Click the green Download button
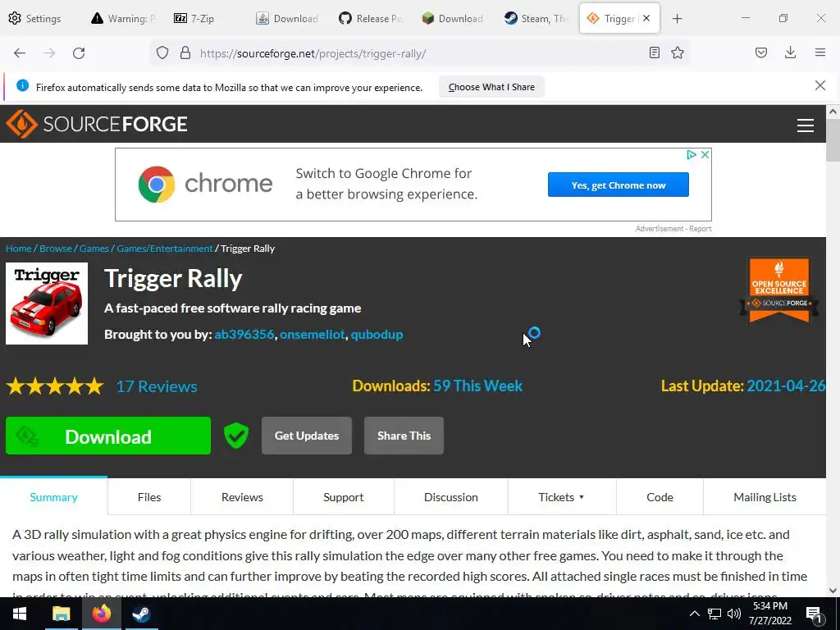840x630 pixels. point(108,436)
